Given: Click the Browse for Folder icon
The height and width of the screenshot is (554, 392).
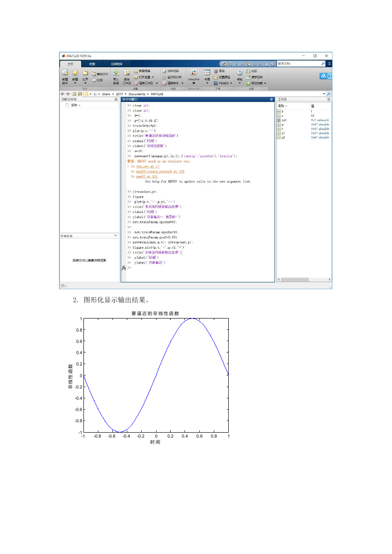Looking at the screenshot, I should coord(79,94).
